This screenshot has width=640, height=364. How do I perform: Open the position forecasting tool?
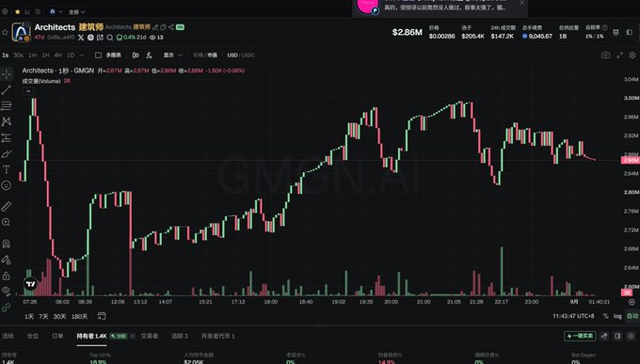(7, 138)
